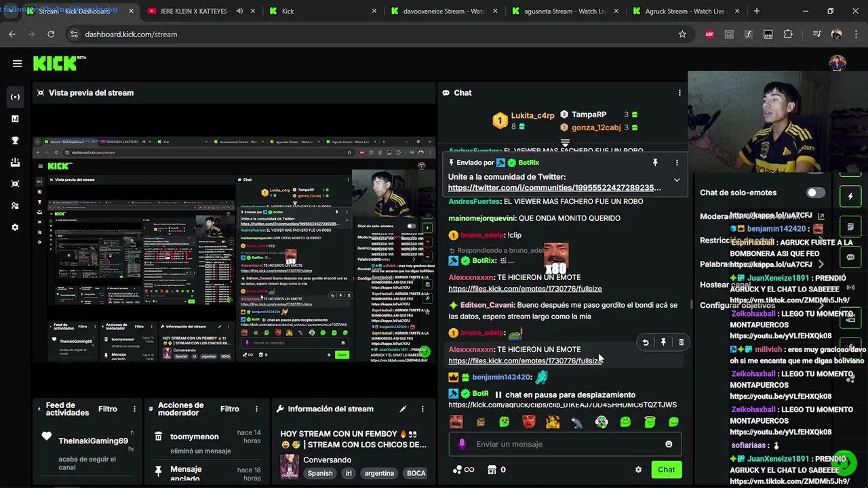Open the kick.com agruck clip link
Viewport: 868px width, 488px height.
pyautogui.click(x=562, y=405)
